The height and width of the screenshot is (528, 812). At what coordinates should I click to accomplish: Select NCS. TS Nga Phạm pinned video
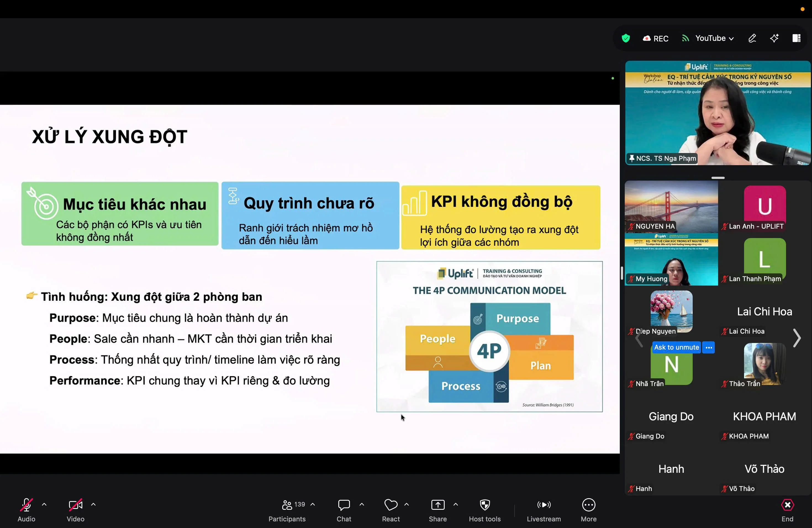point(718,113)
